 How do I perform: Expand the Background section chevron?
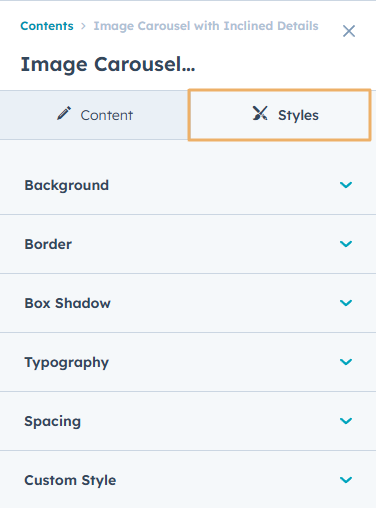click(x=346, y=185)
